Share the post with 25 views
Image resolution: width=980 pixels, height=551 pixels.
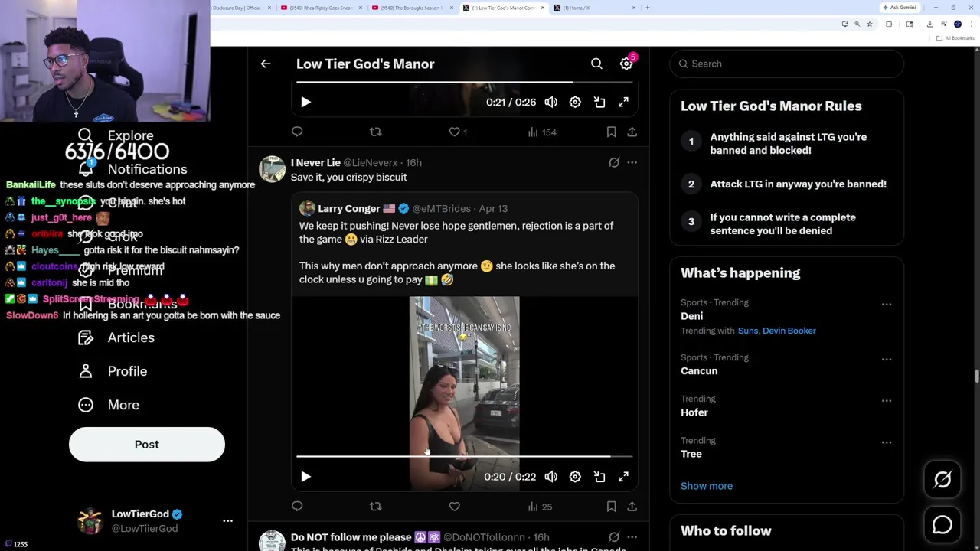point(632,506)
